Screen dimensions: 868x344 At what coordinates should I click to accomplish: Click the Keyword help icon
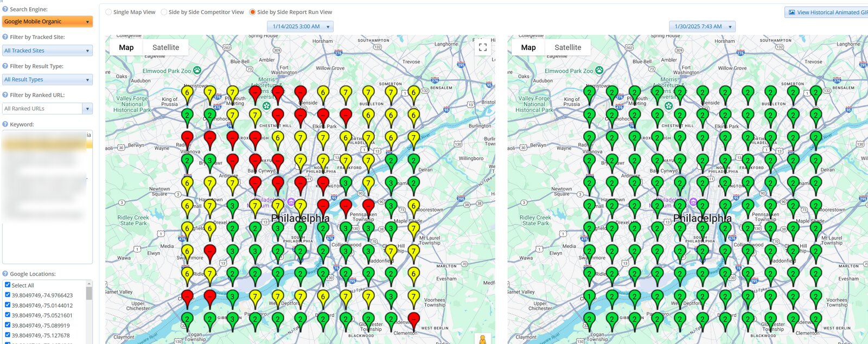pos(5,124)
